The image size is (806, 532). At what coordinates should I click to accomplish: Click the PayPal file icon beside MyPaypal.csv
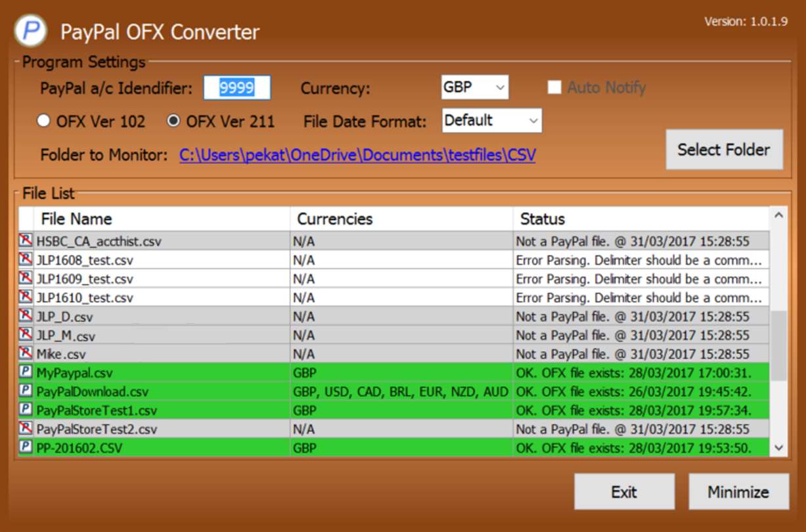(26, 372)
